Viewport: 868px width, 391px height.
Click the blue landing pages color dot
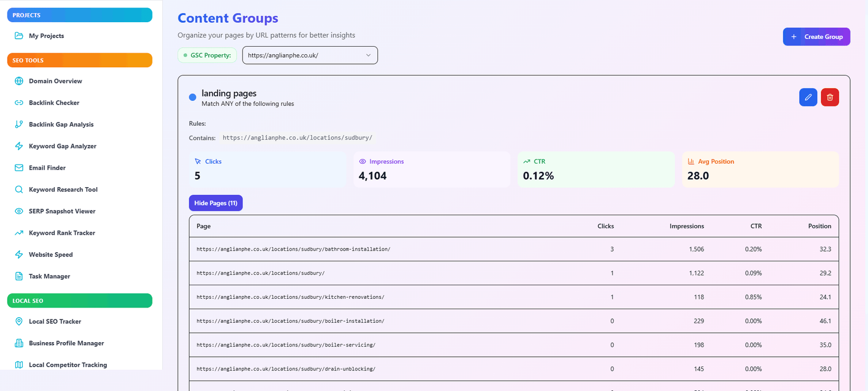click(x=193, y=98)
